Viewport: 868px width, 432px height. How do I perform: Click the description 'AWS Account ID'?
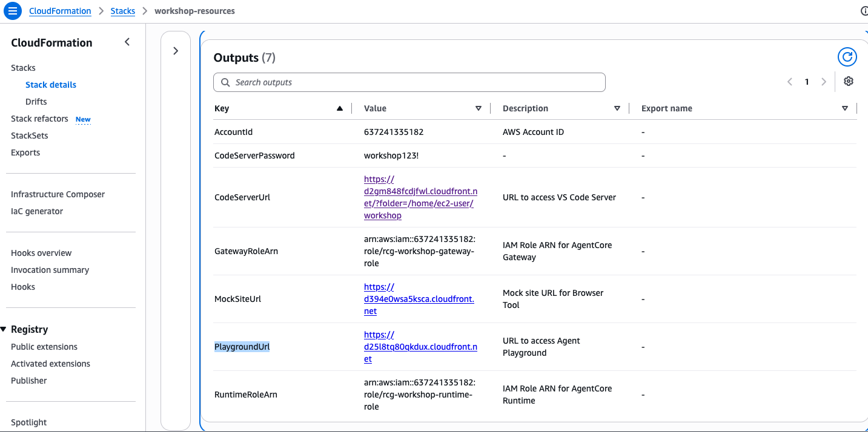point(533,132)
